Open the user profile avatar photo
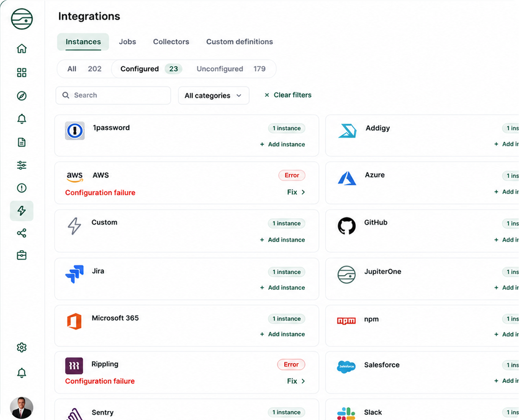 tap(22, 408)
